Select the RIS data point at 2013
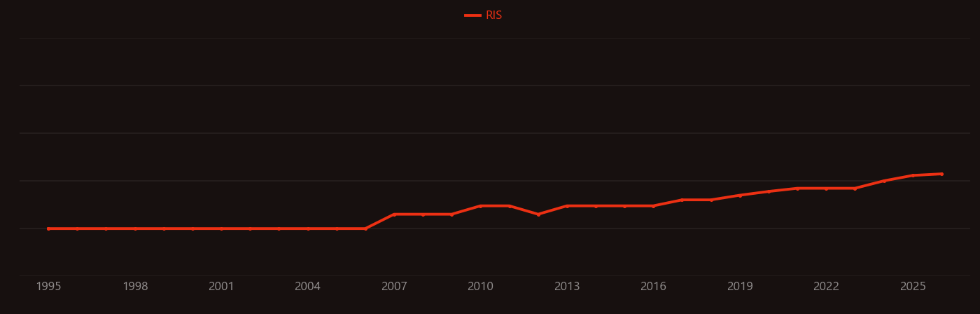The height and width of the screenshot is (314, 980). (x=567, y=206)
